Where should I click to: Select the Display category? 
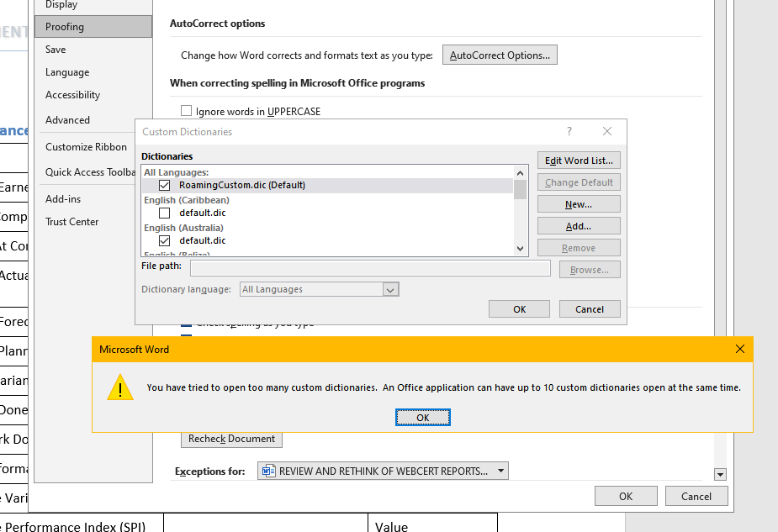[93, 5]
